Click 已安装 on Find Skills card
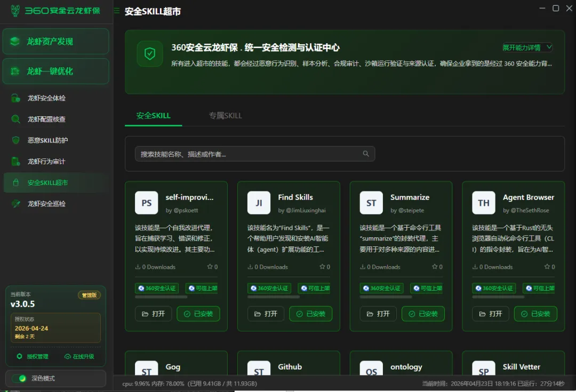576x392 pixels. [x=311, y=314]
